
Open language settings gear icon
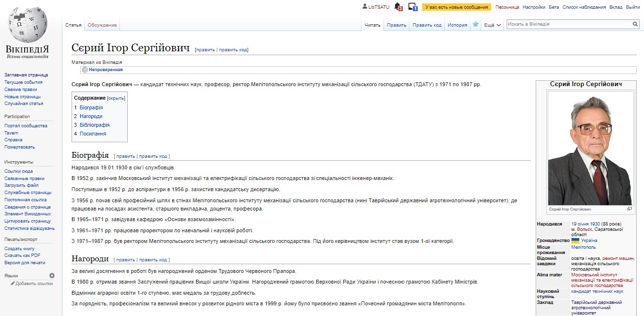pyautogui.click(x=52, y=275)
